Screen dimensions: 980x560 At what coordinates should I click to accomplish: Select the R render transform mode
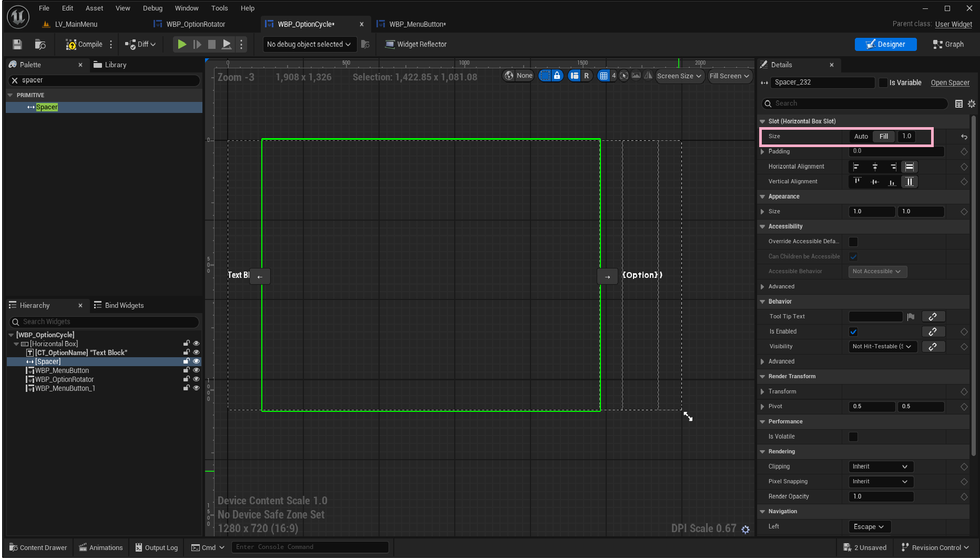pyautogui.click(x=587, y=76)
